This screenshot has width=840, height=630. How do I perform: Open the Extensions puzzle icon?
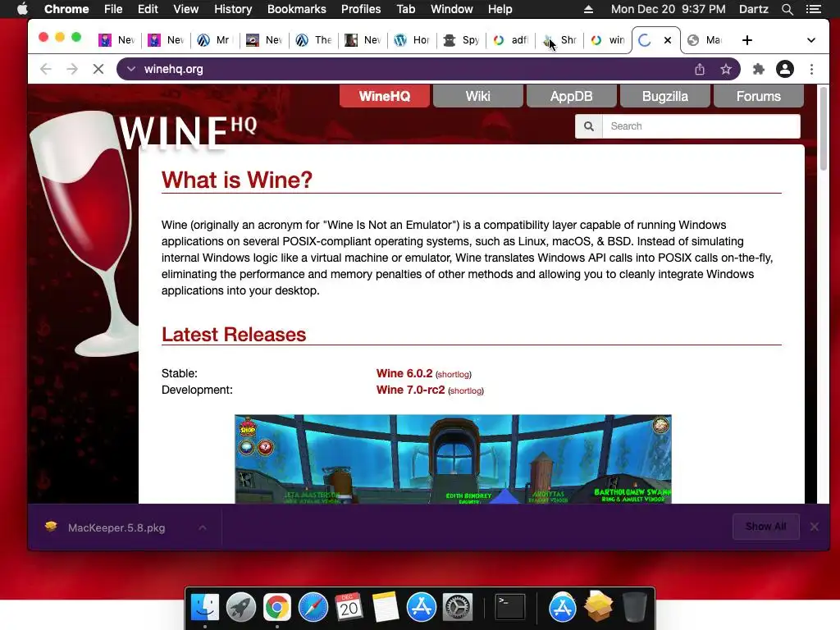pyautogui.click(x=759, y=69)
